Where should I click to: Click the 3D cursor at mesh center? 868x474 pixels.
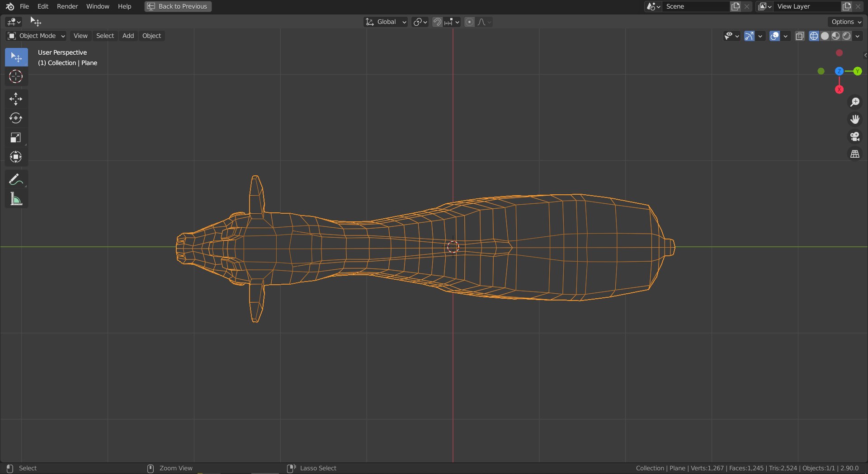coord(453,247)
